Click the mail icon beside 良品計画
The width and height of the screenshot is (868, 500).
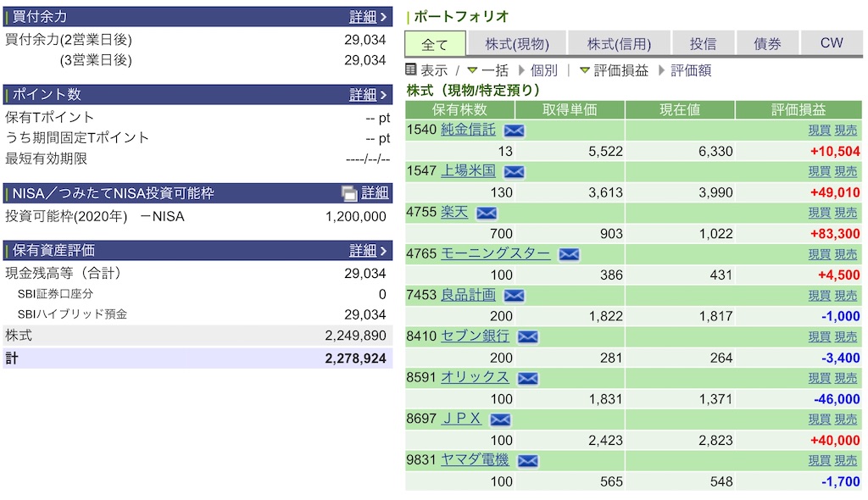click(514, 296)
